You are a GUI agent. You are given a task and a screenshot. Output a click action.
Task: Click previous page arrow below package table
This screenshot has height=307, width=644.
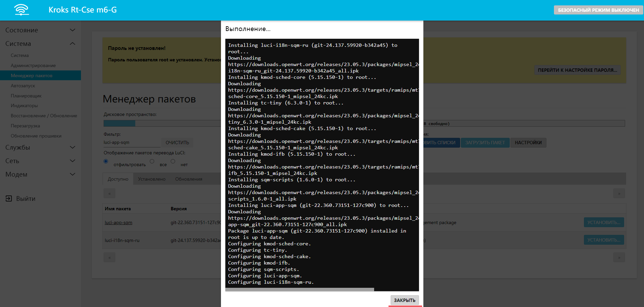pos(109,257)
